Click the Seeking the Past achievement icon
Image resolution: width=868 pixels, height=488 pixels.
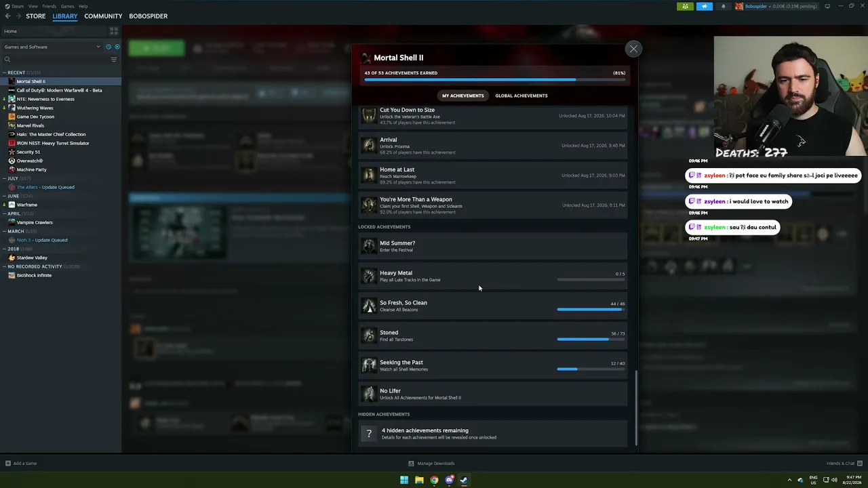click(369, 365)
